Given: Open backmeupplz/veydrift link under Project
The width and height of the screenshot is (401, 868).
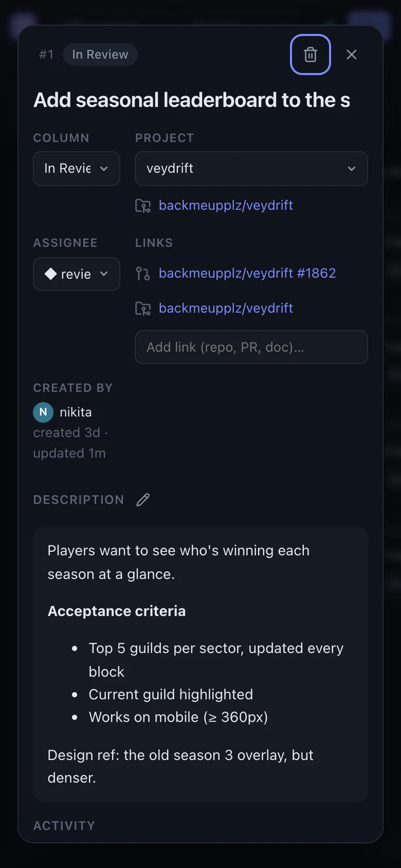Looking at the screenshot, I should 226,205.
